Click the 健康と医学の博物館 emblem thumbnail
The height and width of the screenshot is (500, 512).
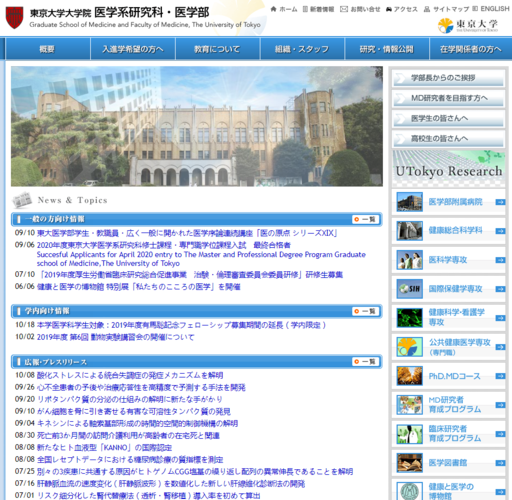[x=410, y=491]
